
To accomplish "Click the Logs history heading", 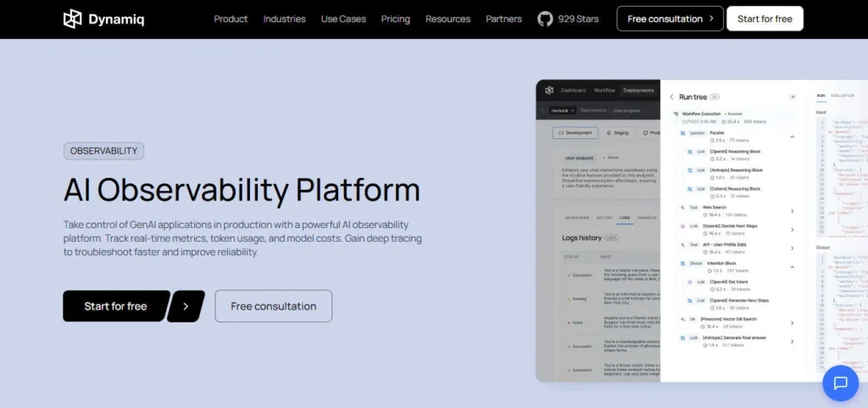I will click(581, 238).
